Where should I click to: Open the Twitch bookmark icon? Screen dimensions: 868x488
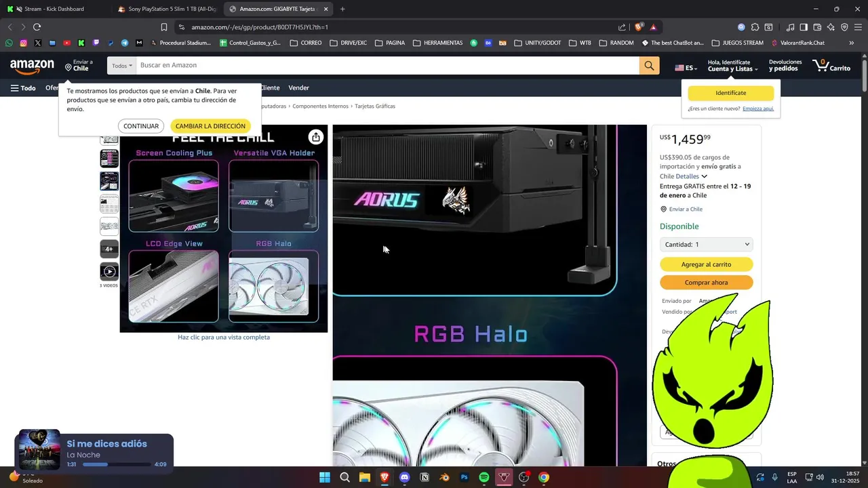[x=96, y=43]
